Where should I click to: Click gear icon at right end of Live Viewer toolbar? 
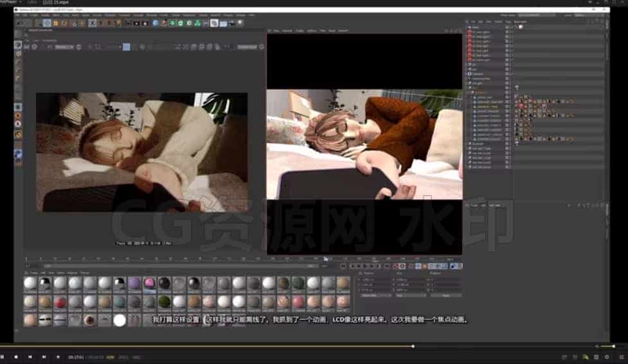pos(261,47)
